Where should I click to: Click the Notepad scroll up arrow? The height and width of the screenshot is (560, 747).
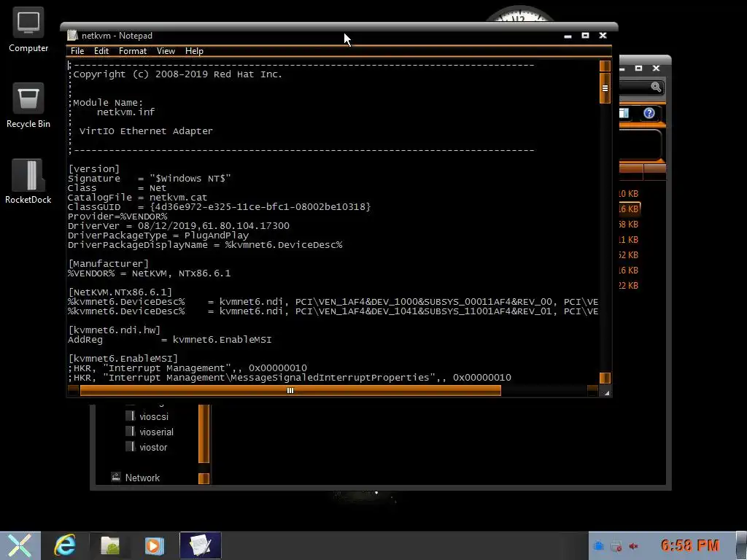point(605,66)
